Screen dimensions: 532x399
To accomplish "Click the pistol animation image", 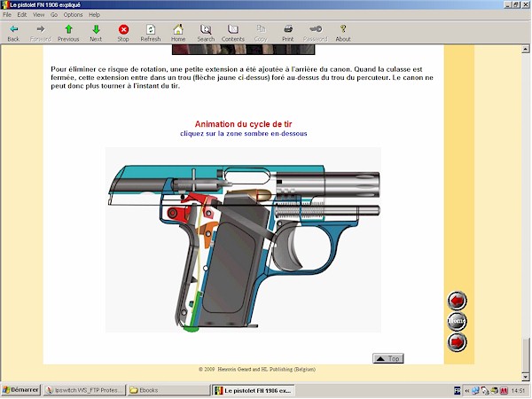I will pyautogui.click(x=243, y=240).
